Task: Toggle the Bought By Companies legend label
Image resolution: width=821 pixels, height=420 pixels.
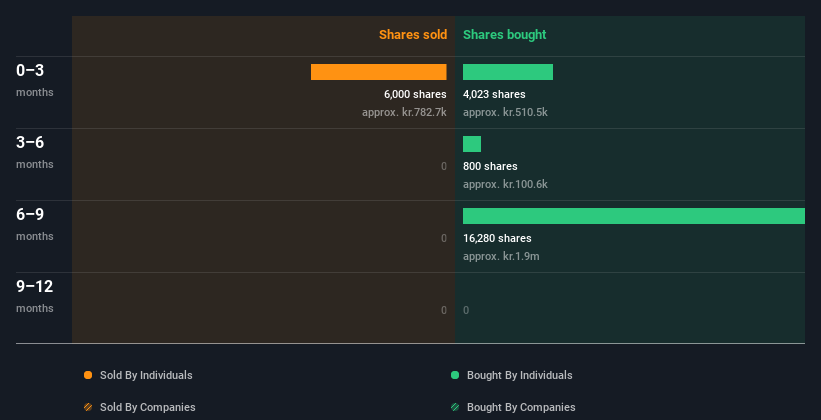Action: [521, 407]
